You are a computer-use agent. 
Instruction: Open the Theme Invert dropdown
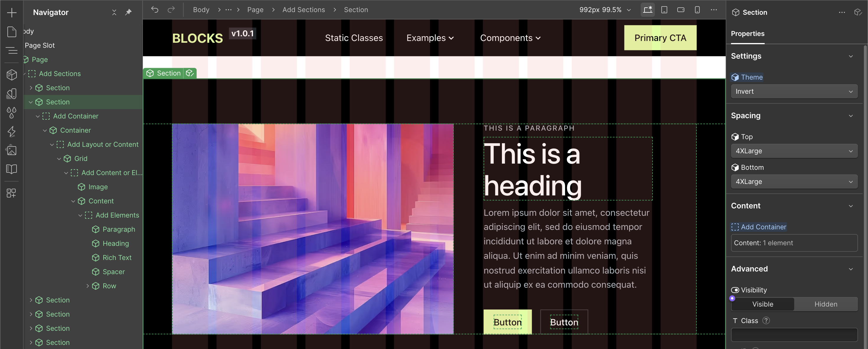pos(794,92)
